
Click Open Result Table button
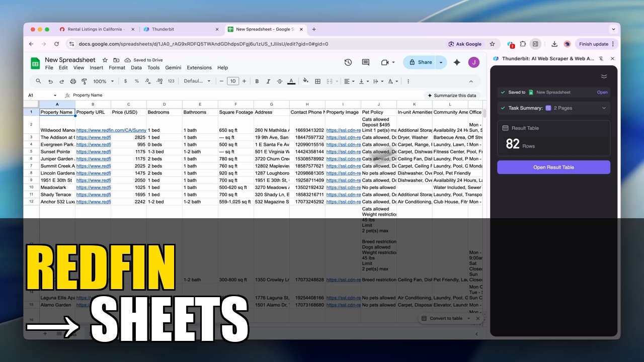(553, 167)
